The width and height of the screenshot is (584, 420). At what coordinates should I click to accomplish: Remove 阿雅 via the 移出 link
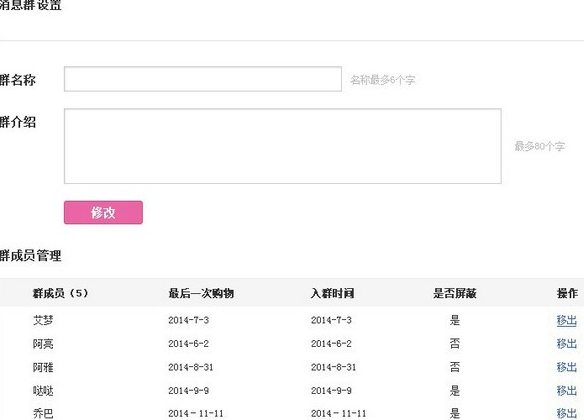[566, 367]
